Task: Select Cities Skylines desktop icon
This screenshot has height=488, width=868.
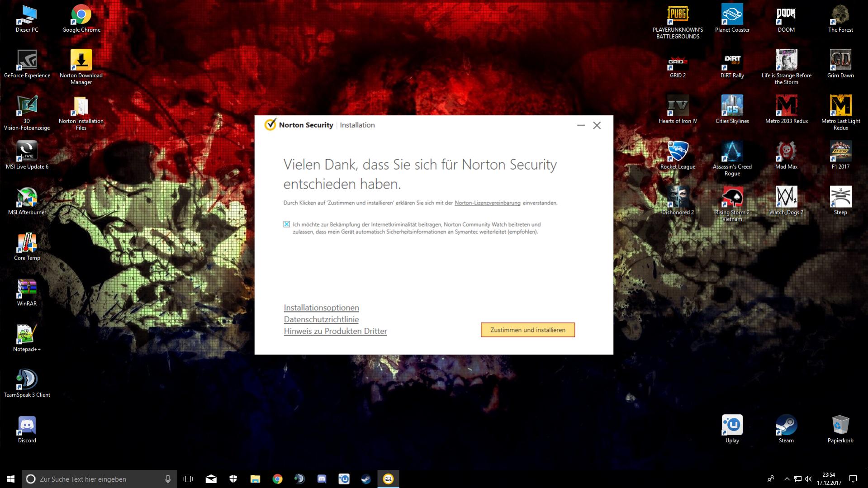Action: tap(732, 110)
